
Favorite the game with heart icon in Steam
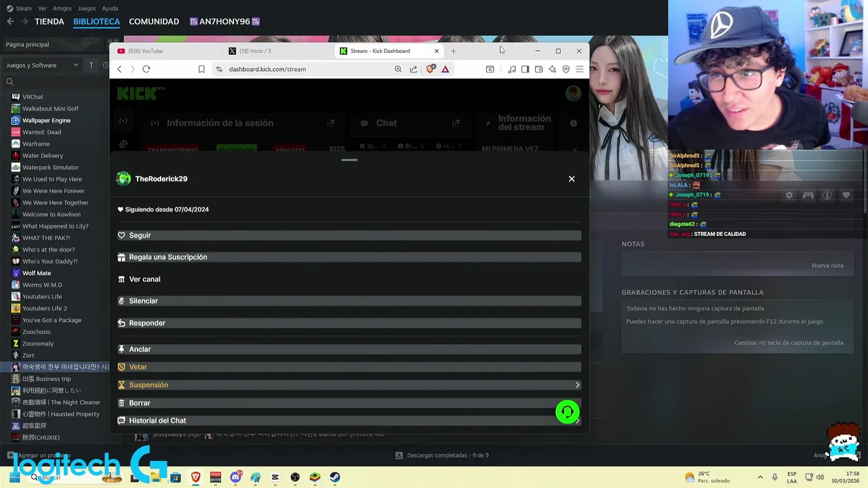[x=846, y=195]
